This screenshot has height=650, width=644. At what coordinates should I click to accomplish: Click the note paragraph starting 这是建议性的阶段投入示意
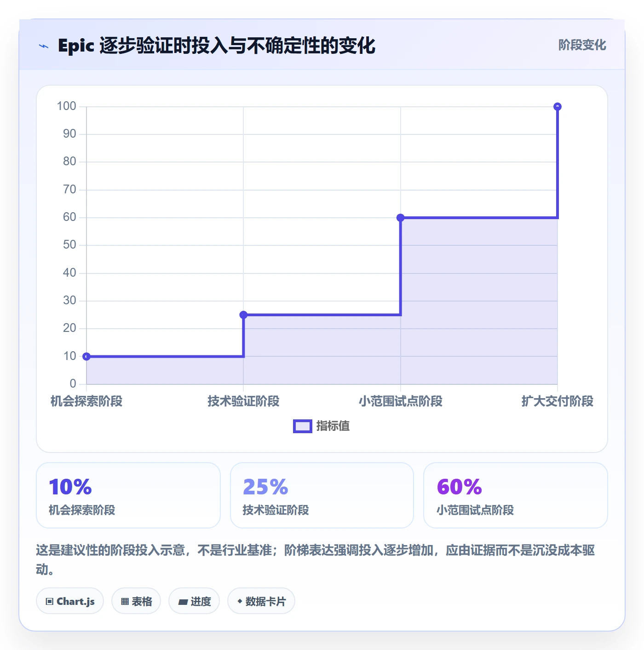tap(316, 560)
